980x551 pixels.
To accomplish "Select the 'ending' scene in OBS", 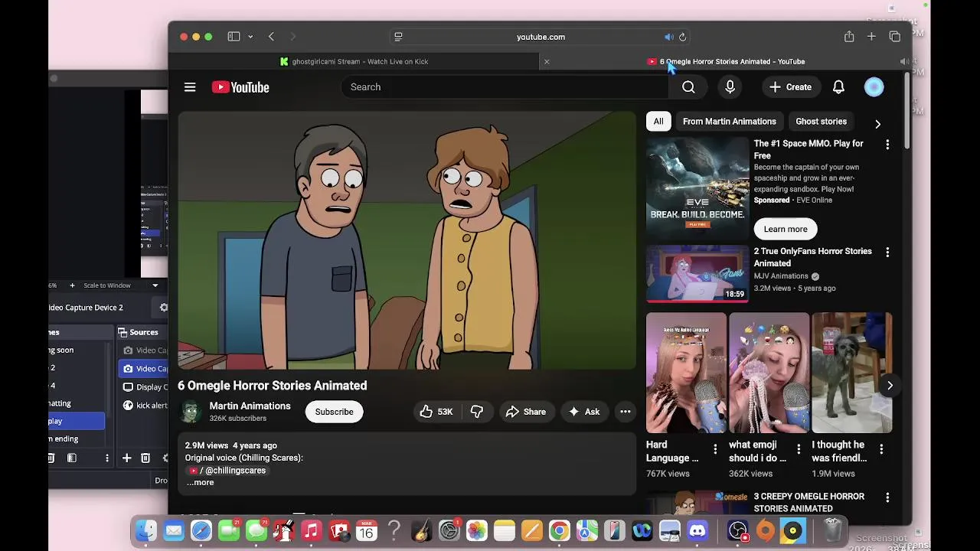I will (x=76, y=439).
